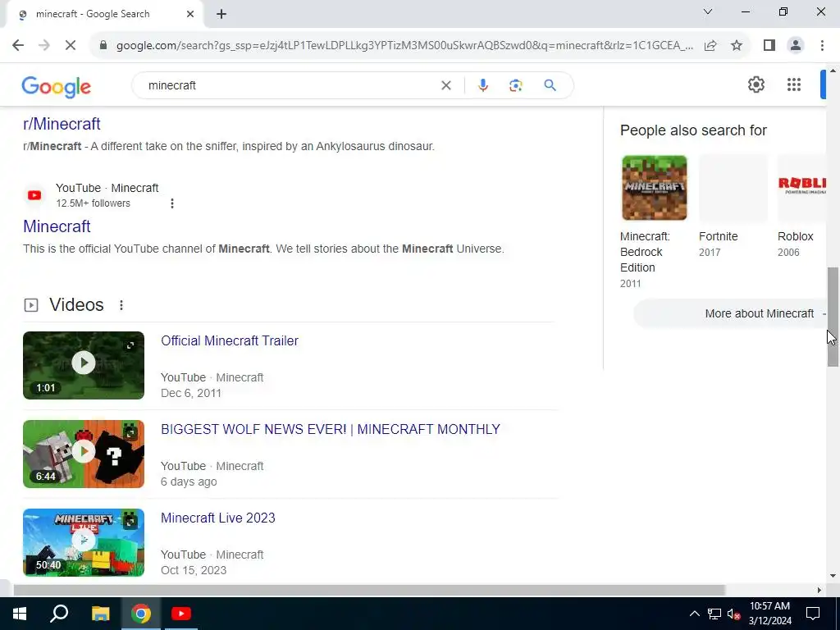
Task: Click the lock icon in address bar
Action: click(x=103, y=46)
